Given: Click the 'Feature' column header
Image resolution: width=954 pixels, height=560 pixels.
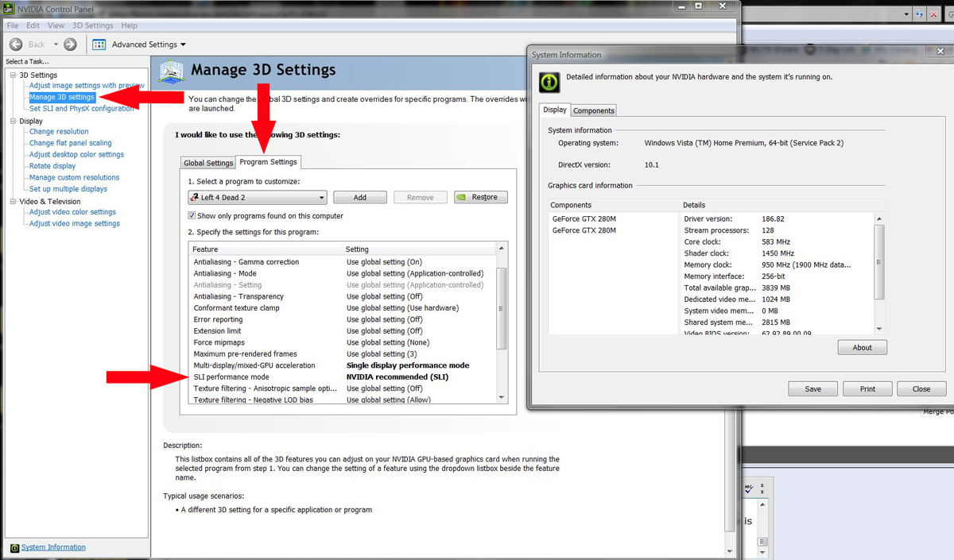Looking at the screenshot, I should 266,249.
